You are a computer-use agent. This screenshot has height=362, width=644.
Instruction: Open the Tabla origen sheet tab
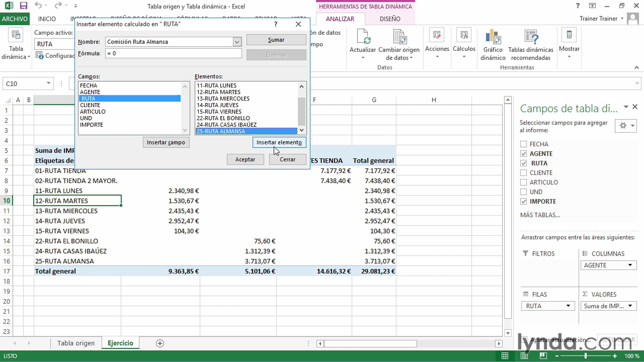76,343
